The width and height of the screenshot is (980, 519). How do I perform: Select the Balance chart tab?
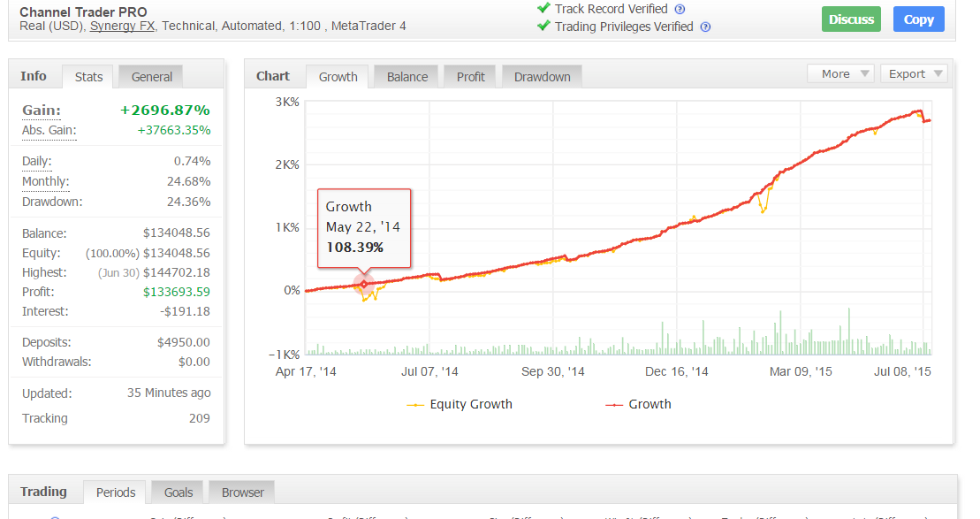pos(406,77)
